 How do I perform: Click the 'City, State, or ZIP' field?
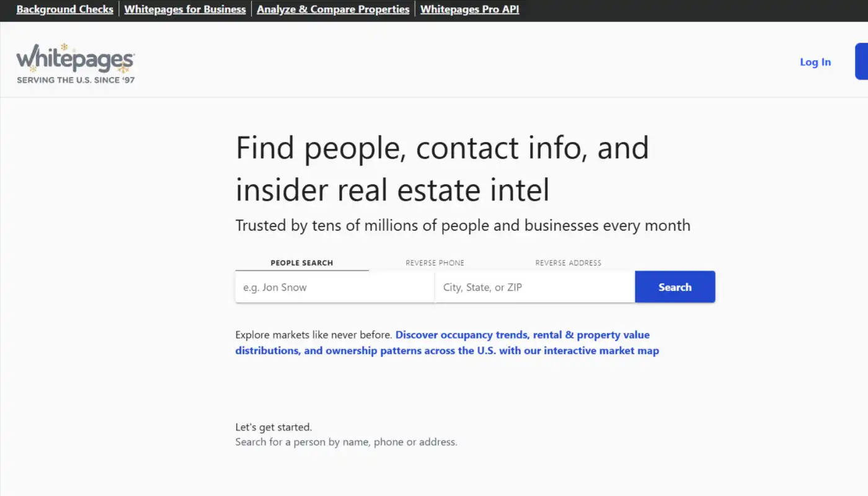click(533, 286)
